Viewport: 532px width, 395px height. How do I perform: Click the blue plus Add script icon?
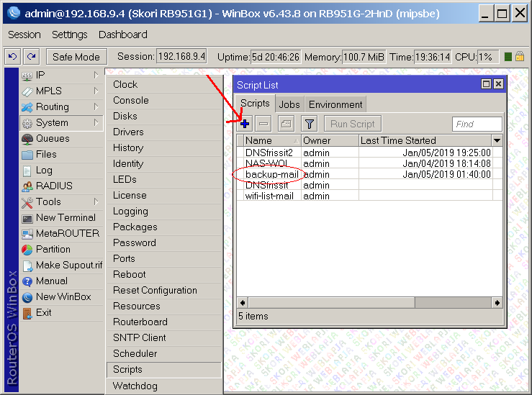(x=245, y=124)
